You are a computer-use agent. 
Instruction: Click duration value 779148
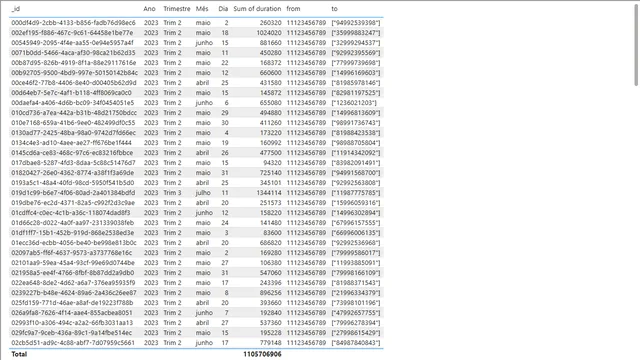271,343
